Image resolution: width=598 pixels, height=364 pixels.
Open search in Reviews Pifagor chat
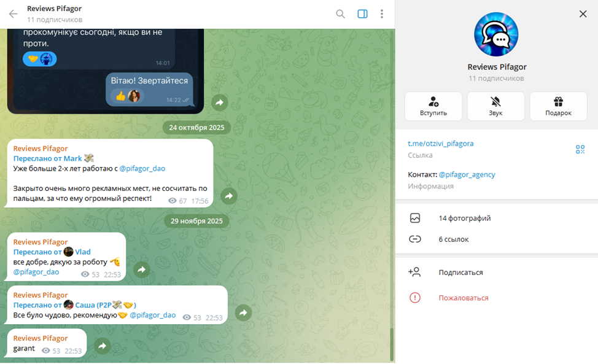pyautogui.click(x=340, y=14)
